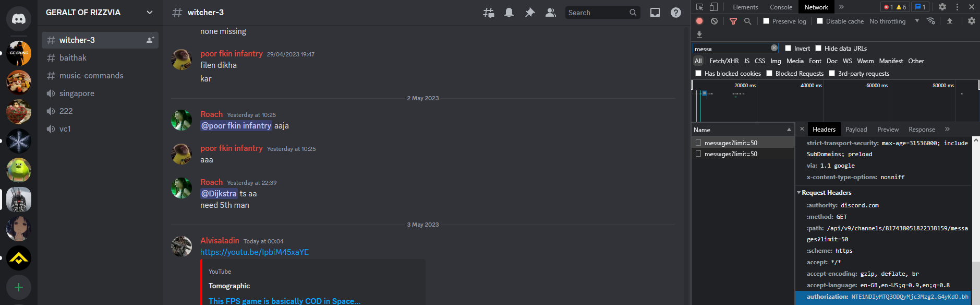This screenshot has width=980, height=305.
Task: Check the first messages?limit=50 row box
Action: pyautogui.click(x=698, y=143)
